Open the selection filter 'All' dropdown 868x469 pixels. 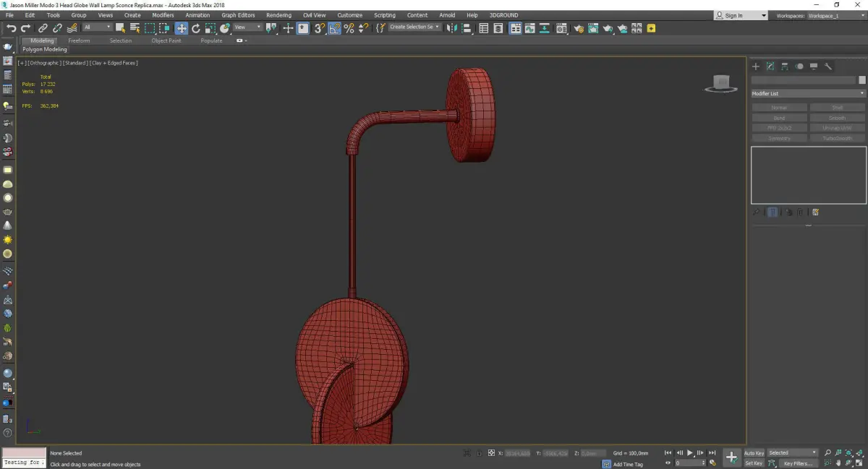97,27
